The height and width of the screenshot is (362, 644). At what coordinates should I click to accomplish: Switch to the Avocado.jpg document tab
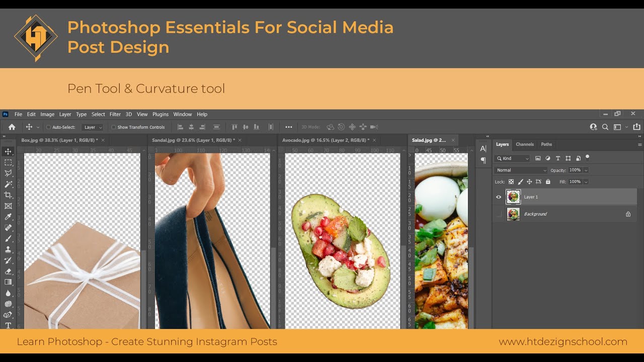327,140
